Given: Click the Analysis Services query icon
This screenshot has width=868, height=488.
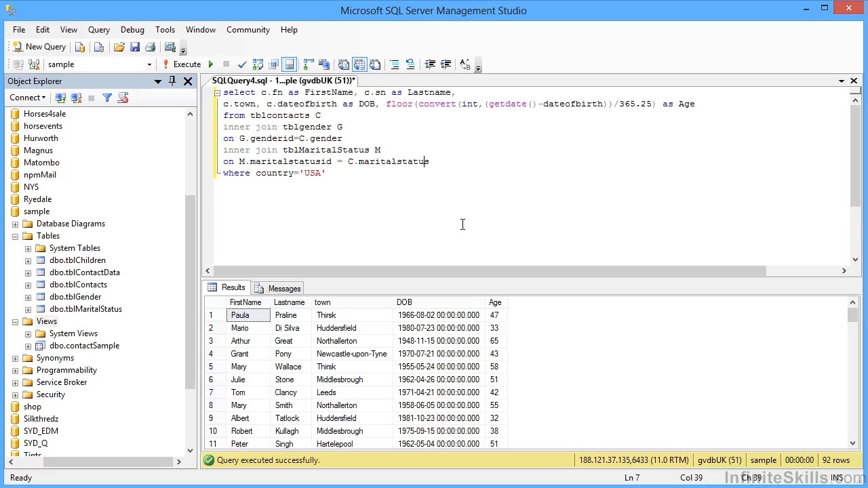Looking at the screenshot, I should point(99,47).
